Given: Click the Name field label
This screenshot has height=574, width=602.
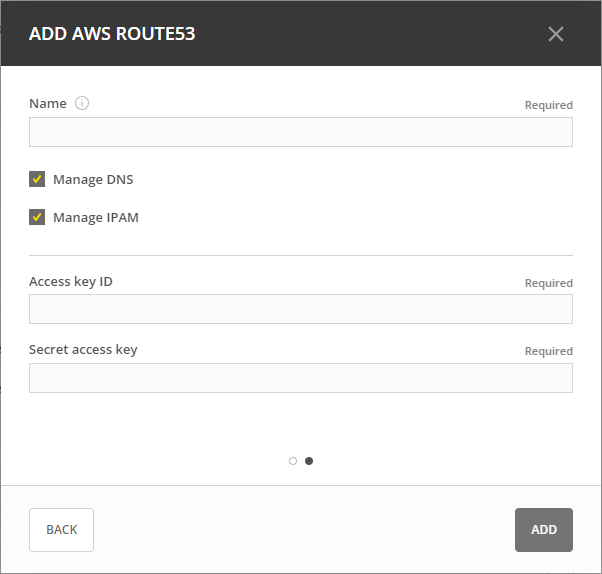Looking at the screenshot, I should pos(48,103).
